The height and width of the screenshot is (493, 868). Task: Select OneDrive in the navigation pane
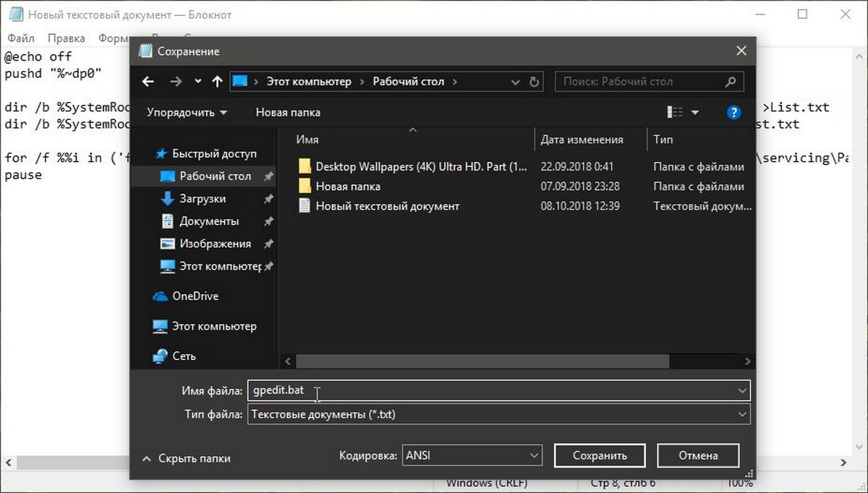click(195, 296)
